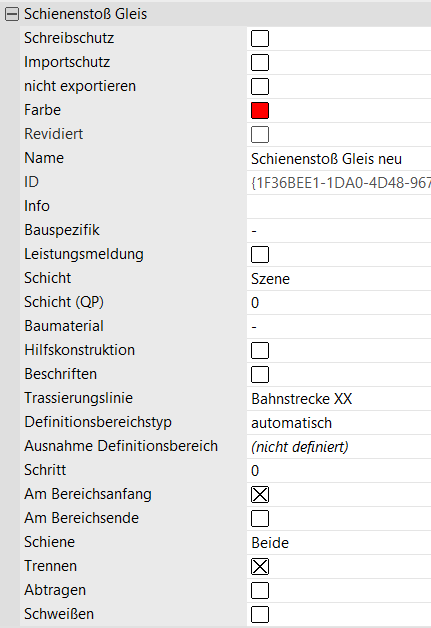Enable the Schreibschutz checkbox

point(260,38)
